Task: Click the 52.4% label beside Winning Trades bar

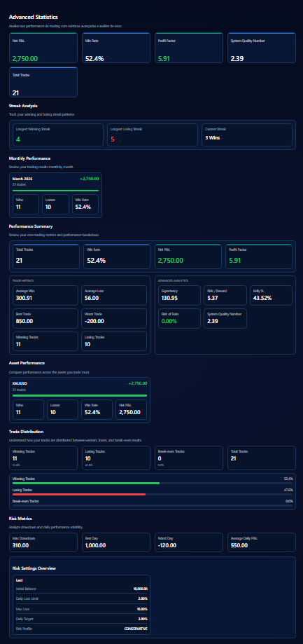Action: tap(288, 479)
